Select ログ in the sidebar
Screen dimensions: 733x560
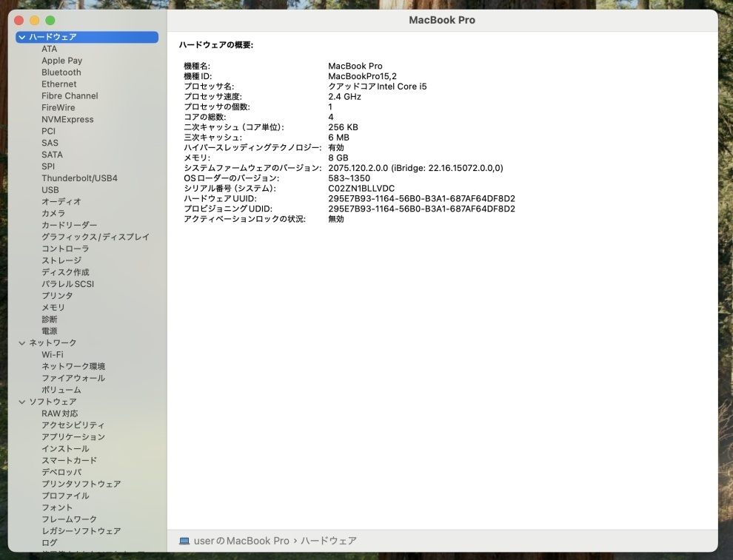(49, 543)
